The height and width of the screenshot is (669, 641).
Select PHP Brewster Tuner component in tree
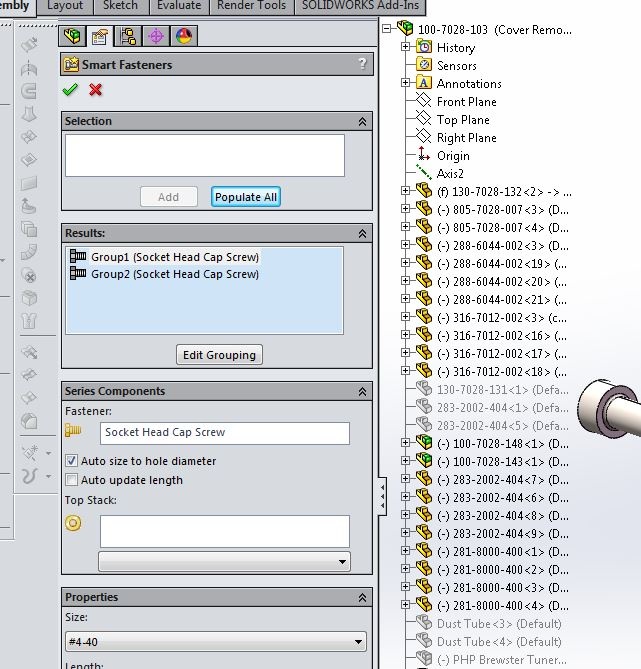point(501,660)
